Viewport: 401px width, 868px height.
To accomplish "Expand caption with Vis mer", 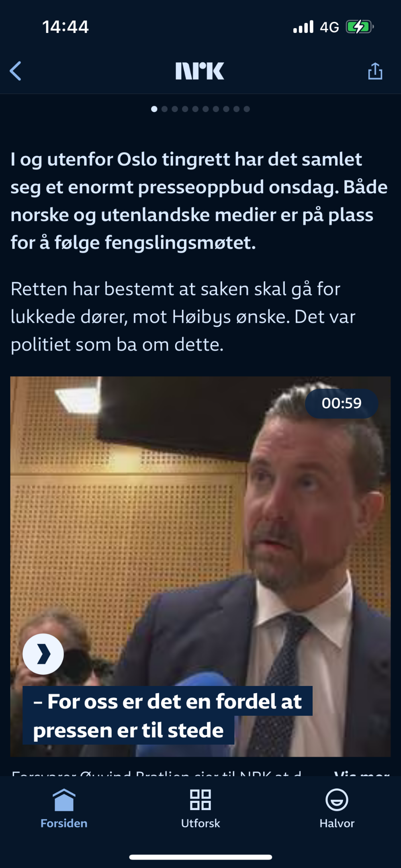I will [362, 773].
